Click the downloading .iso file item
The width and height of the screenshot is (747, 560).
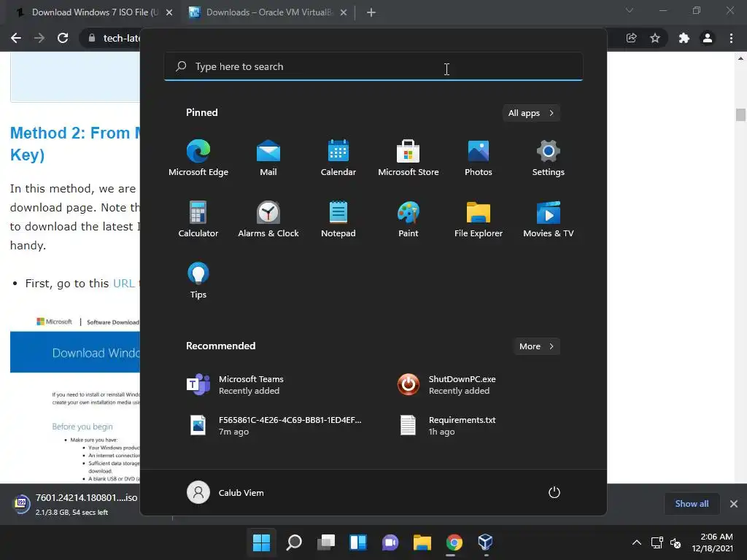(75, 505)
